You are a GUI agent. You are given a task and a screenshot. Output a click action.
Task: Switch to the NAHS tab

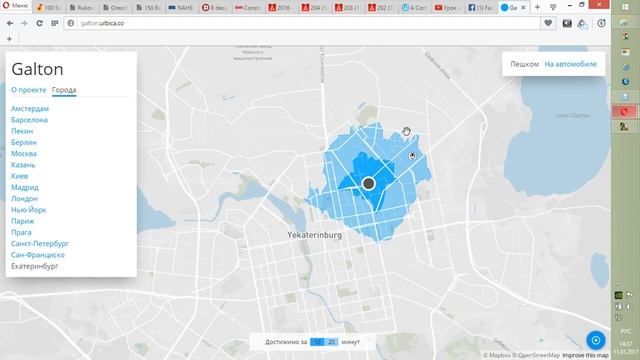click(182, 7)
